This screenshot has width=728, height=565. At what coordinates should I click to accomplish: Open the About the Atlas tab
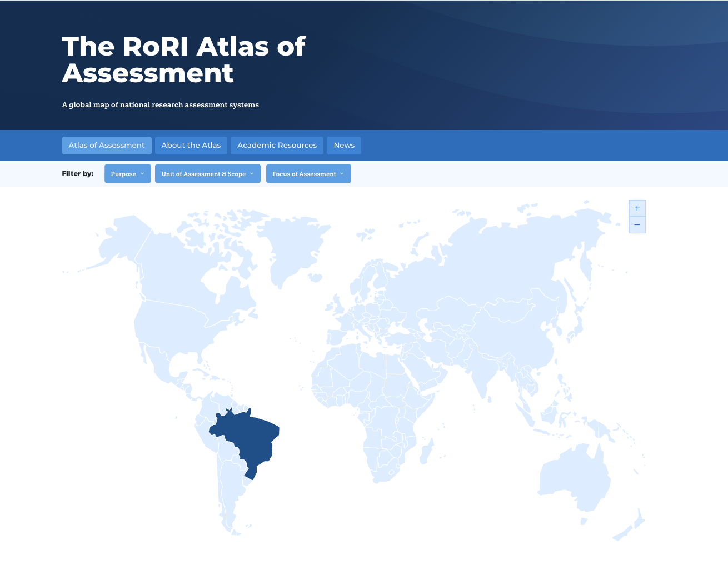(x=191, y=146)
